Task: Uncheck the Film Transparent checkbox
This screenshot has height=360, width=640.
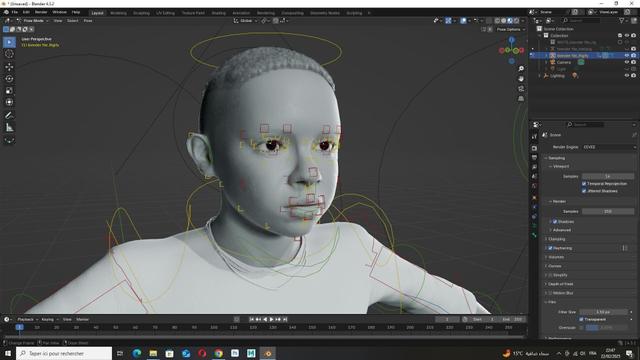Action: coord(581,319)
